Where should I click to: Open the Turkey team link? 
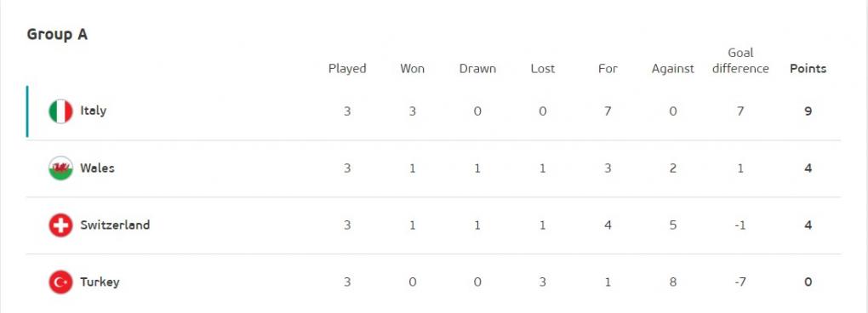(100, 282)
